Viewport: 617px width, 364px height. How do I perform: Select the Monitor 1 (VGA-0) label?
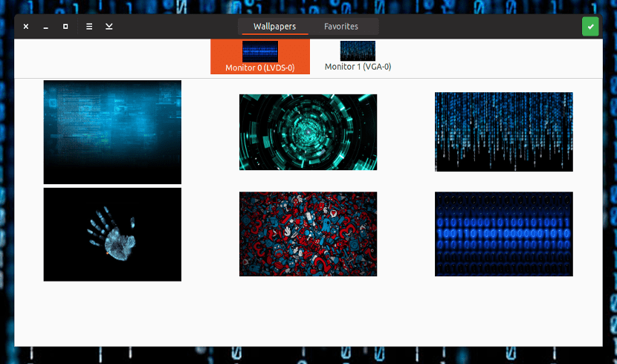click(x=358, y=67)
